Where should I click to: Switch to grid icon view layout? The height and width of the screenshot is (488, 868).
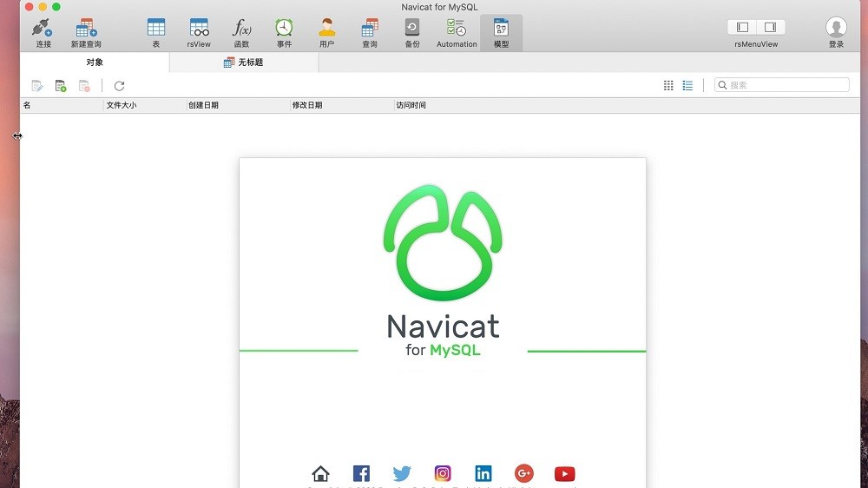click(668, 85)
